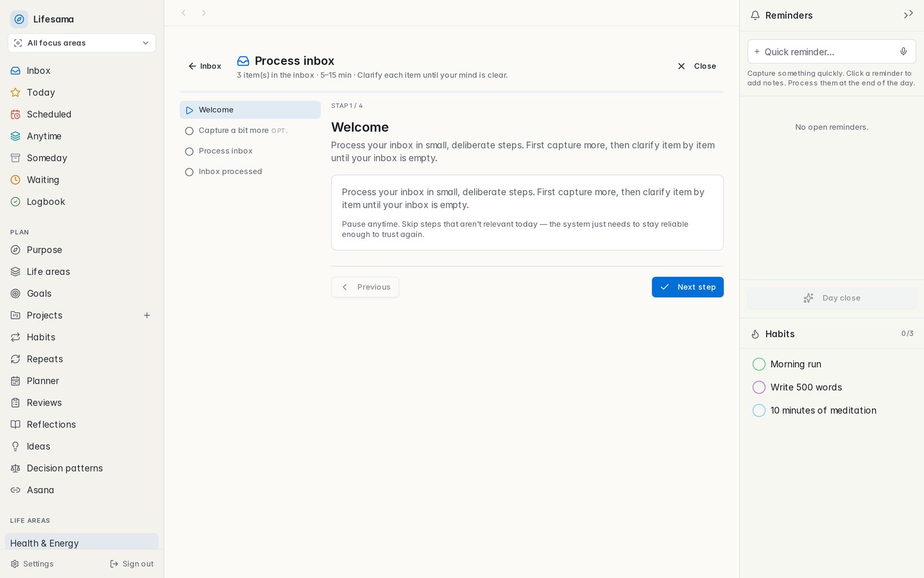Viewport: 924px width, 578px height.
Task: Go forward using the top navigation arrow
Action: pyautogui.click(x=204, y=13)
